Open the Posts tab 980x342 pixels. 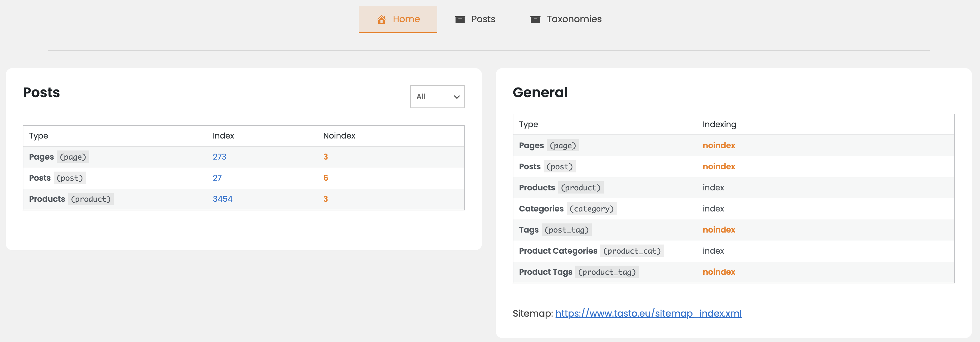coord(483,19)
